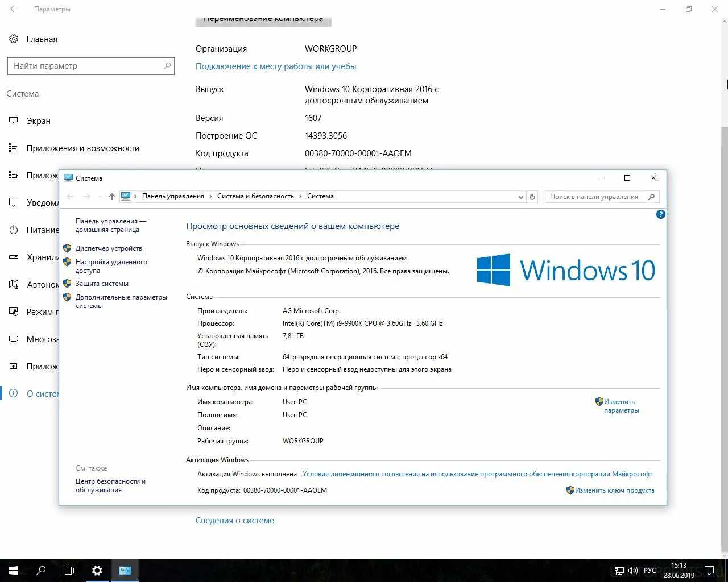Open Подключение к месту работы или учебы
Viewport: 728px width, 582px height.
276,66
